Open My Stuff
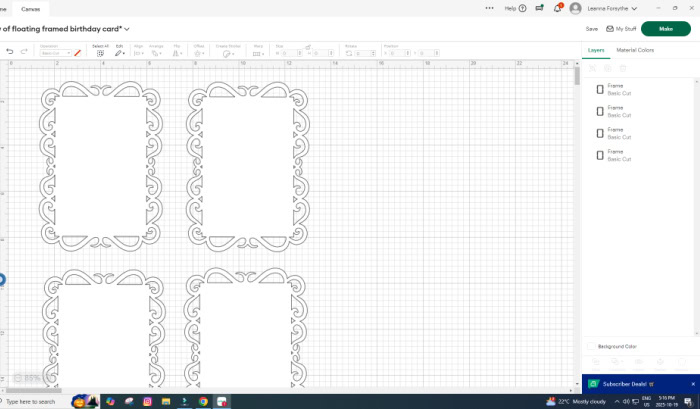This screenshot has width=700, height=409. point(621,29)
